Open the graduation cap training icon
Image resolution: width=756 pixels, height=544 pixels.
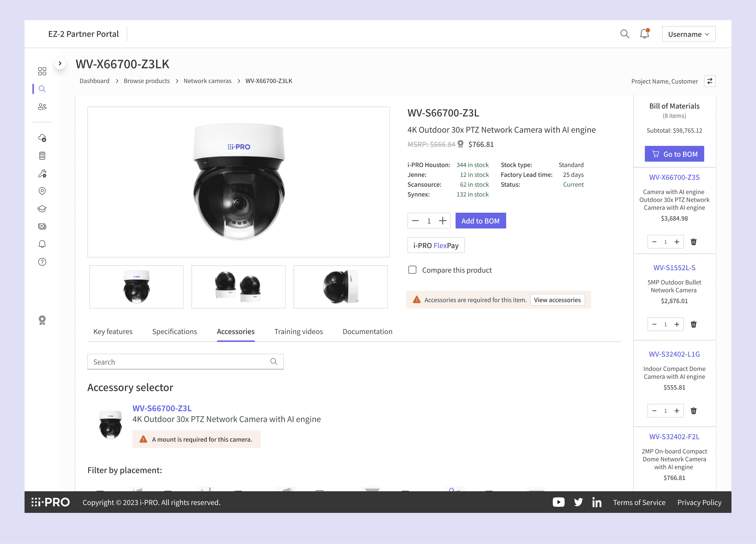tap(42, 209)
